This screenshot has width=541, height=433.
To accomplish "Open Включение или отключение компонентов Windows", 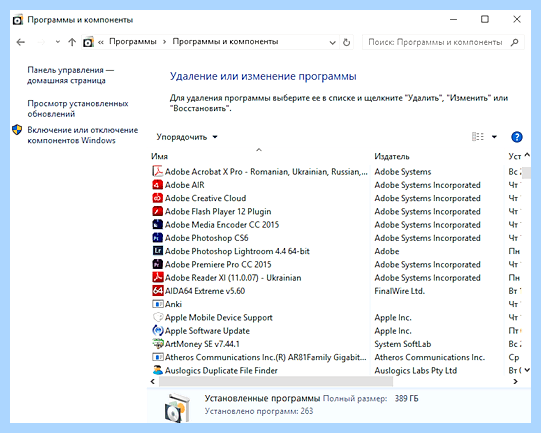I will (x=82, y=135).
